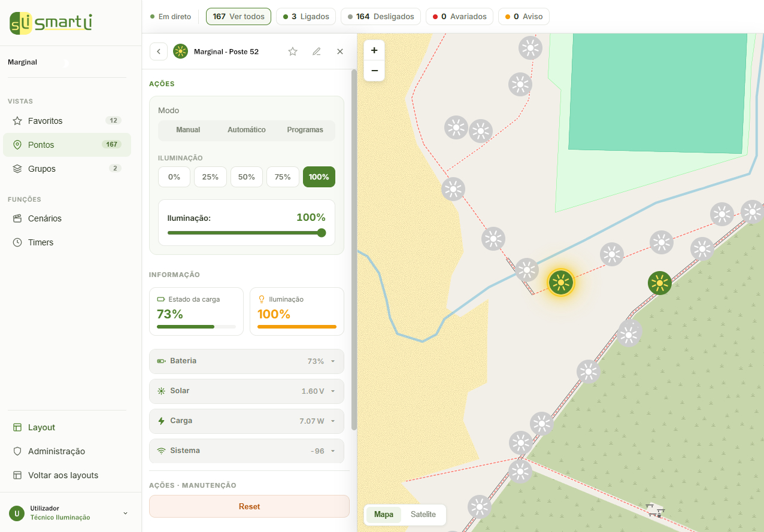
Task: Set illumination preset to 50%
Action: coord(247,177)
